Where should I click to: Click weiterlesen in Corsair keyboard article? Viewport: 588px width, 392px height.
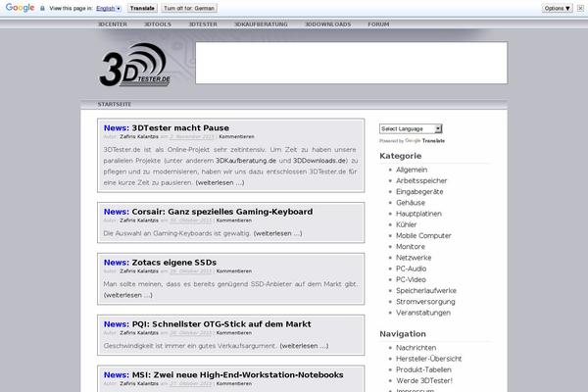coord(278,233)
